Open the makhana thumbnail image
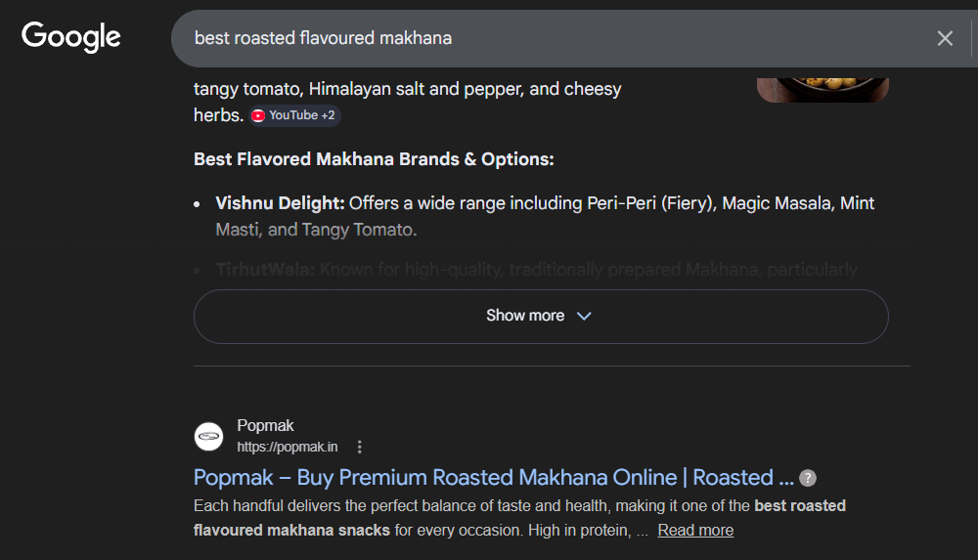 pyautogui.click(x=822, y=90)
